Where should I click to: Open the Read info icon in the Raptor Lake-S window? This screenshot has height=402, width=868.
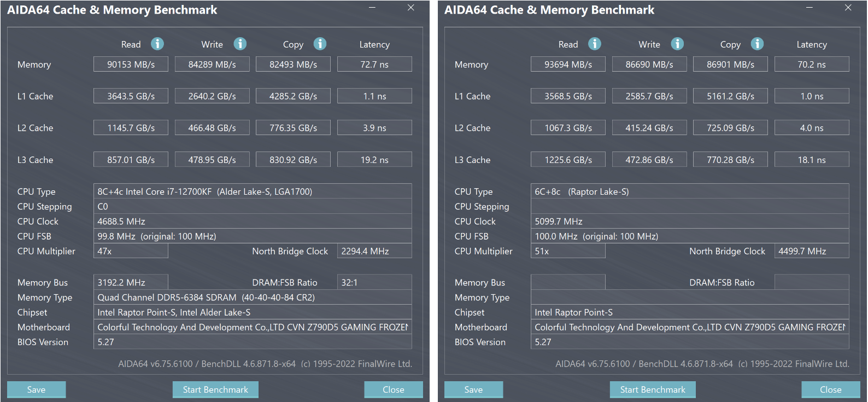tap(595, 44)
